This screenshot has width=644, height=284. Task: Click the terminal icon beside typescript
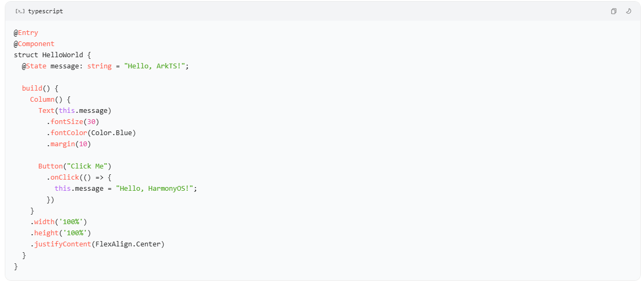[x=20, y=11]
